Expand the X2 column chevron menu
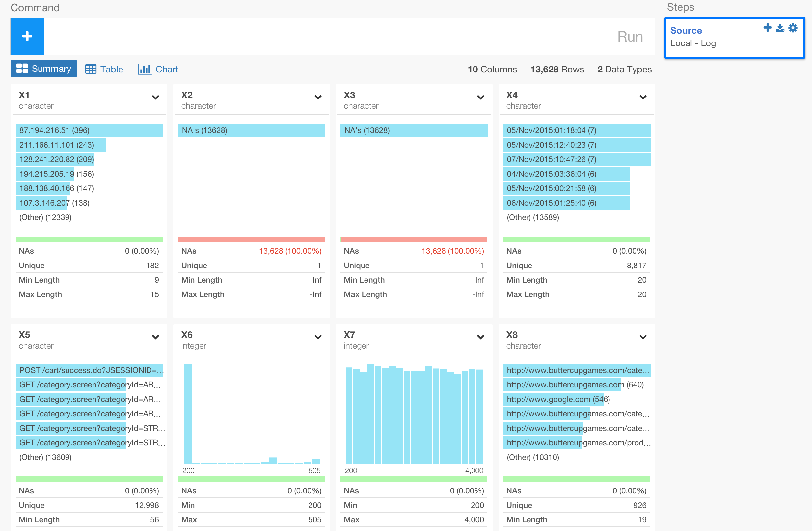812x531 pixels. click(318, 98)
